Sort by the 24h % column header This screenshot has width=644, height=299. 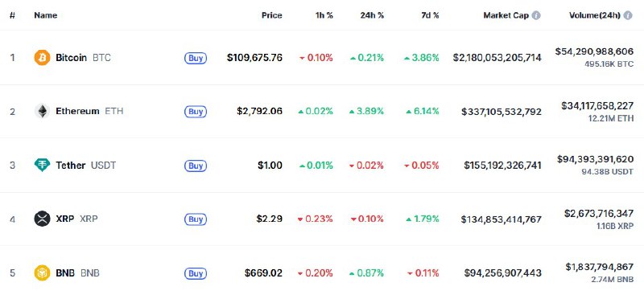(x=372, y=15)
